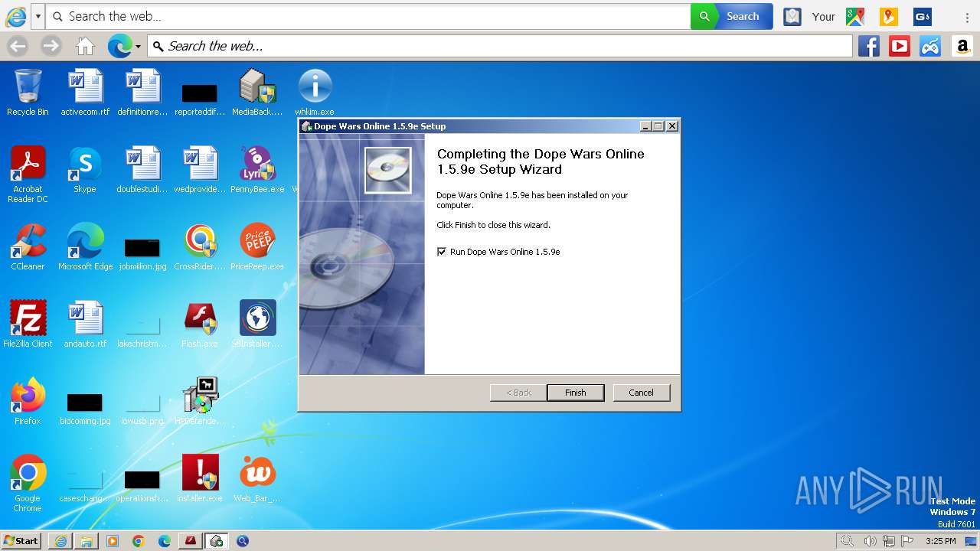Select Skype desktop shortcut

85,169
